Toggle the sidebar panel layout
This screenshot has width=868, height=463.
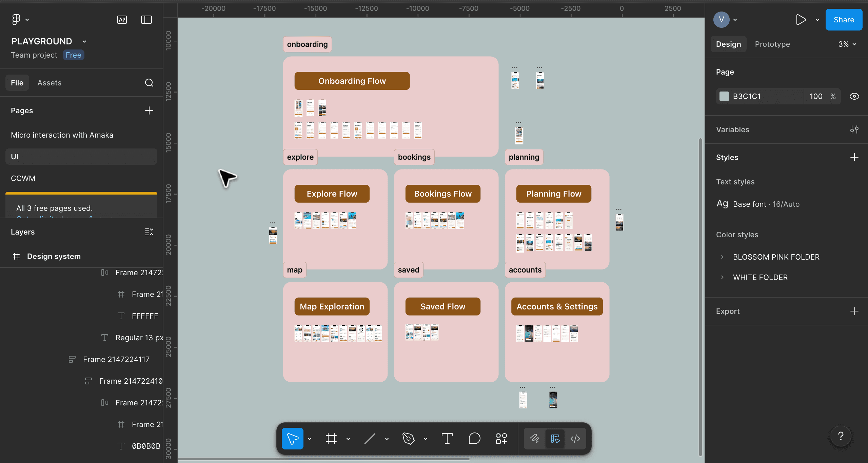point(146,20)
